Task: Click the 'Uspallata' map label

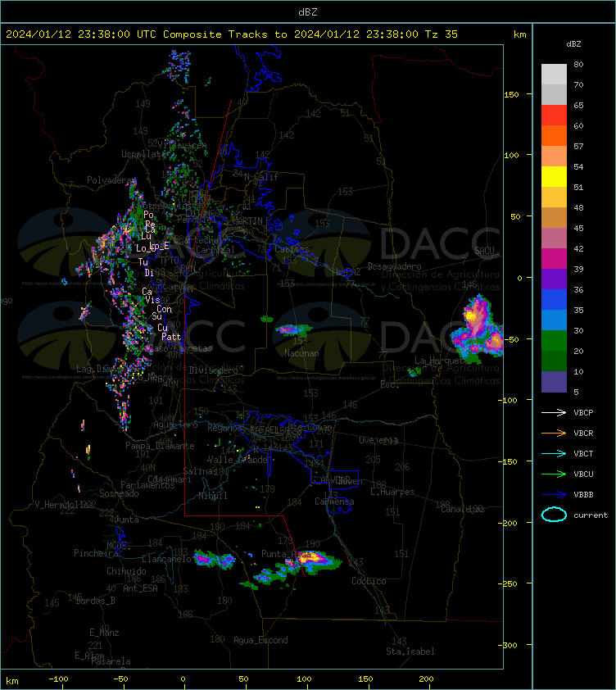Action: pos(143,154)
